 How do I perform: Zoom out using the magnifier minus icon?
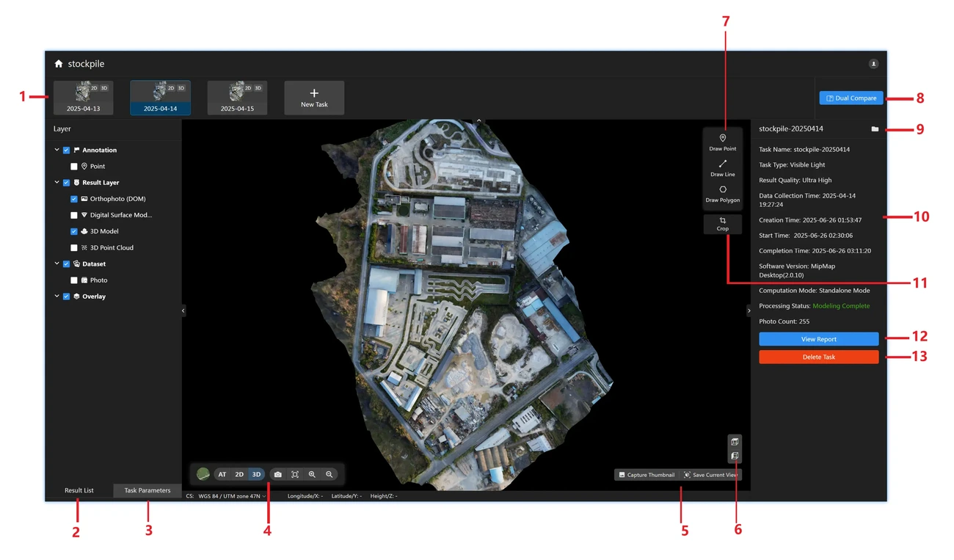[329, 475]
